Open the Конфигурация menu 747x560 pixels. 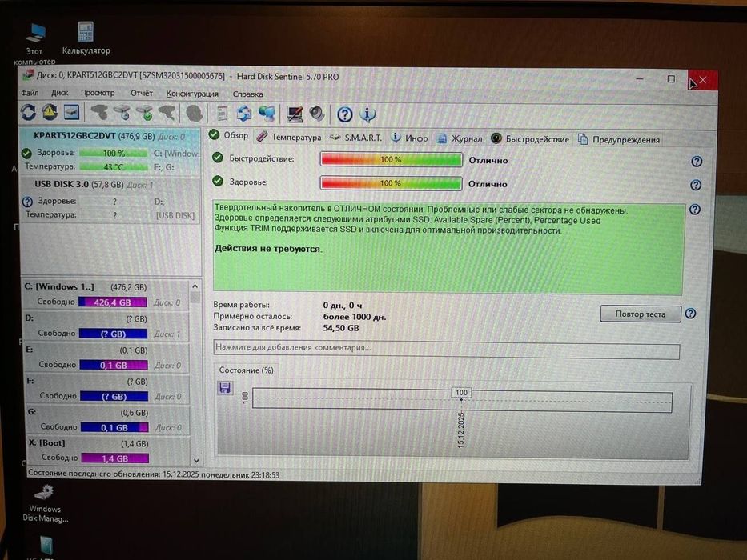click(192, 94)
